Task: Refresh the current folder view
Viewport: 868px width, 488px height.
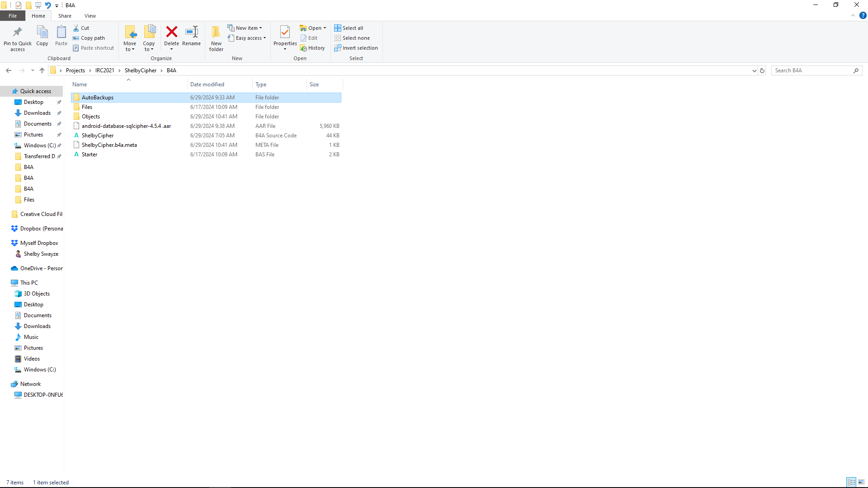Action: [762, 70]
